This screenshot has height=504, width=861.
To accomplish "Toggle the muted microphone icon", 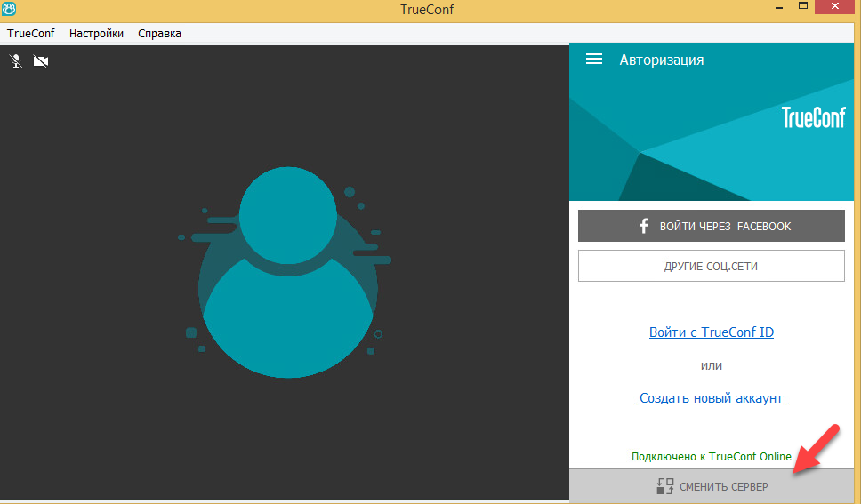I will tap(16, 61).
